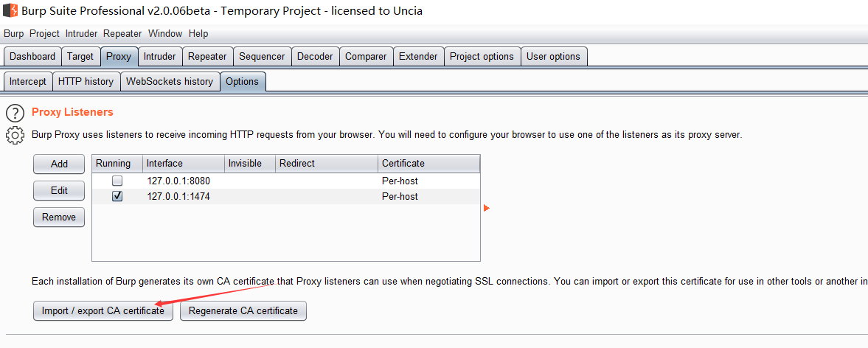Enable the 127.0.0.1:8080 listener checkbox

(117, 181)
